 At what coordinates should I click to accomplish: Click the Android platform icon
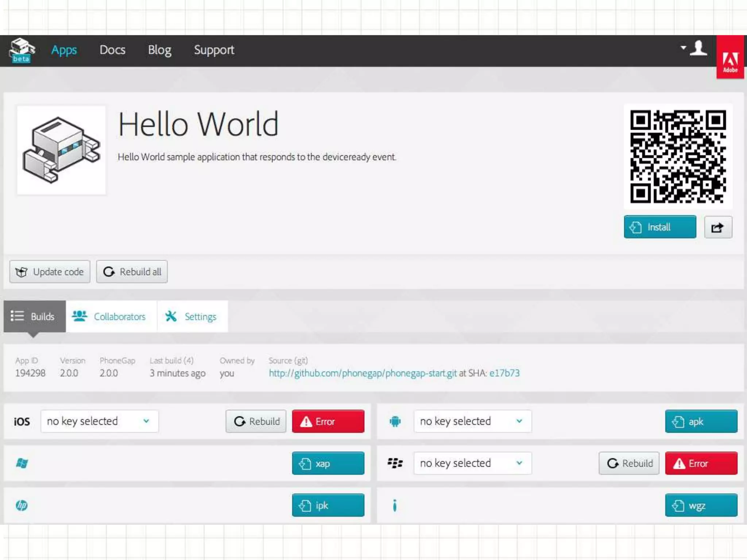395,421
